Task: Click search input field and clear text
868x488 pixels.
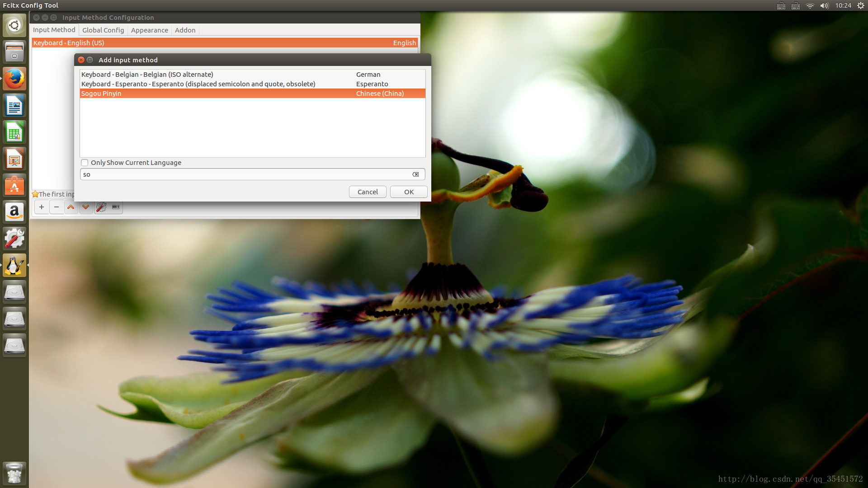Action: pos(415,174)
